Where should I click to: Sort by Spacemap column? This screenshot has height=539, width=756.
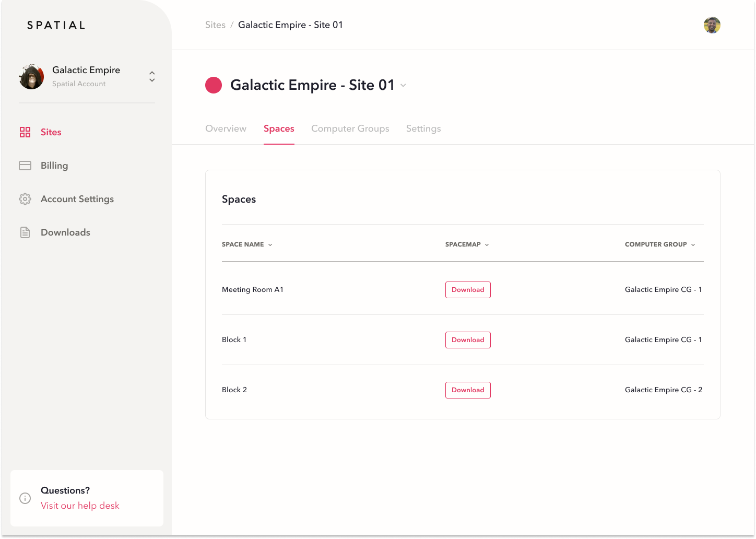[x=467, y=244]
